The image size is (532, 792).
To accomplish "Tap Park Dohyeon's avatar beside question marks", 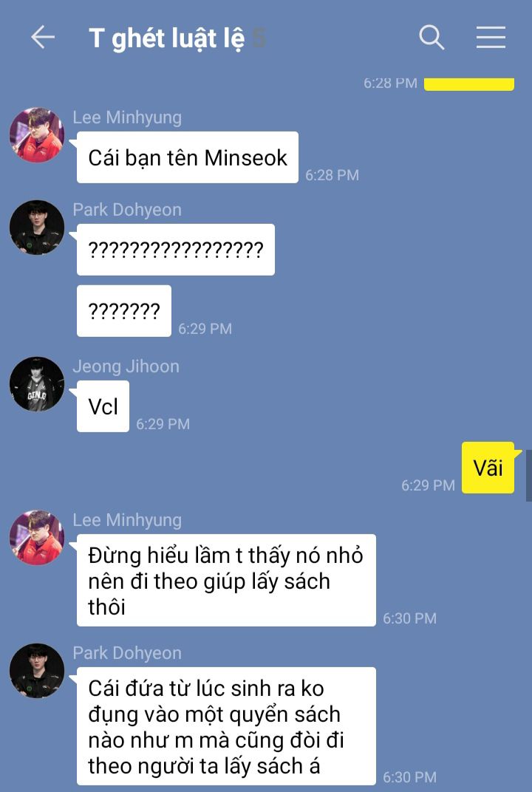I will click(x=37, y=228).
